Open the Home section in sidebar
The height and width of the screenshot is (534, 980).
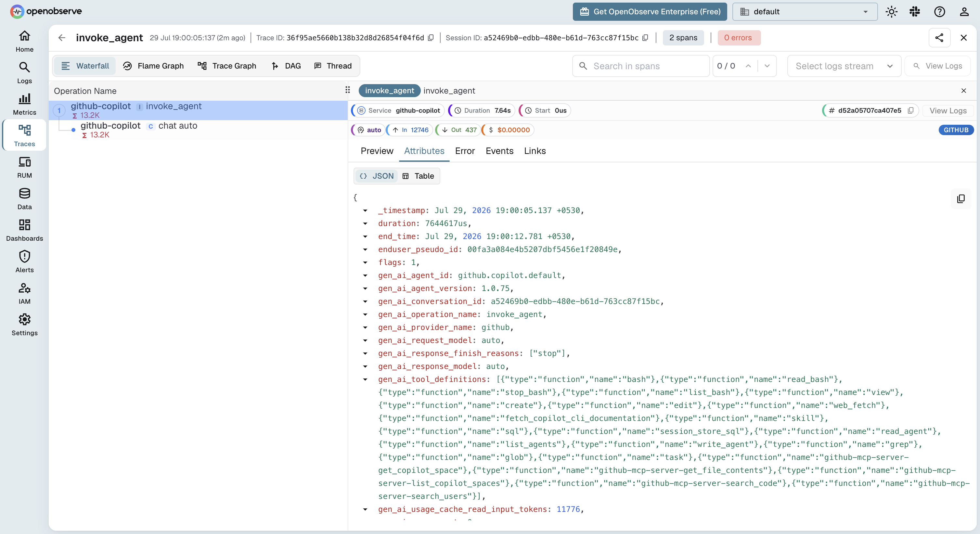pos(24,41)
